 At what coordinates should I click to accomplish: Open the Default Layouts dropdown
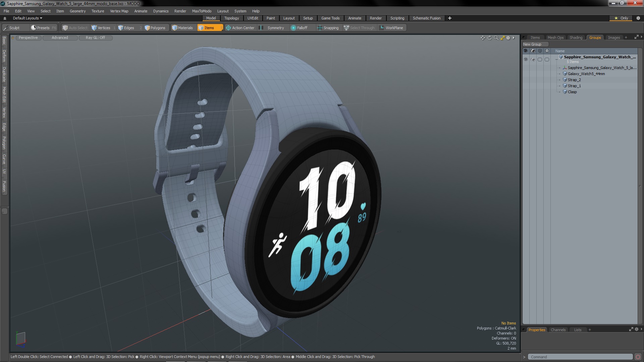click(x=28, y=18)
